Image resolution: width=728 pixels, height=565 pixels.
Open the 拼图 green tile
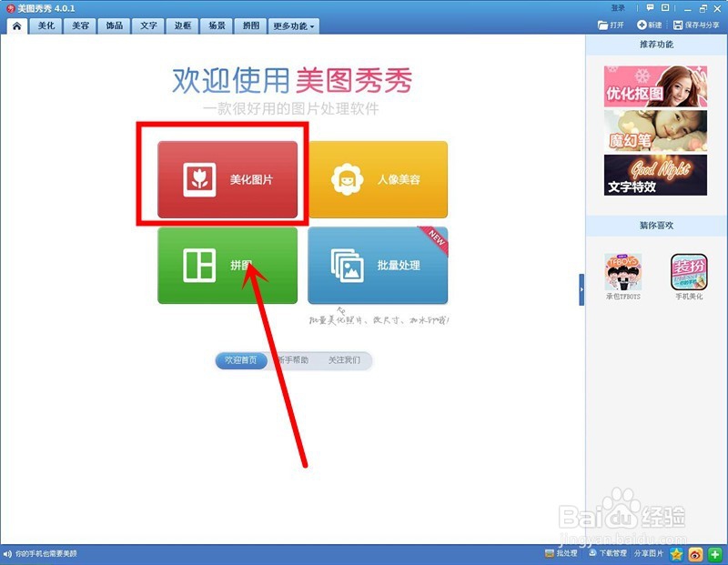[227, 265]
